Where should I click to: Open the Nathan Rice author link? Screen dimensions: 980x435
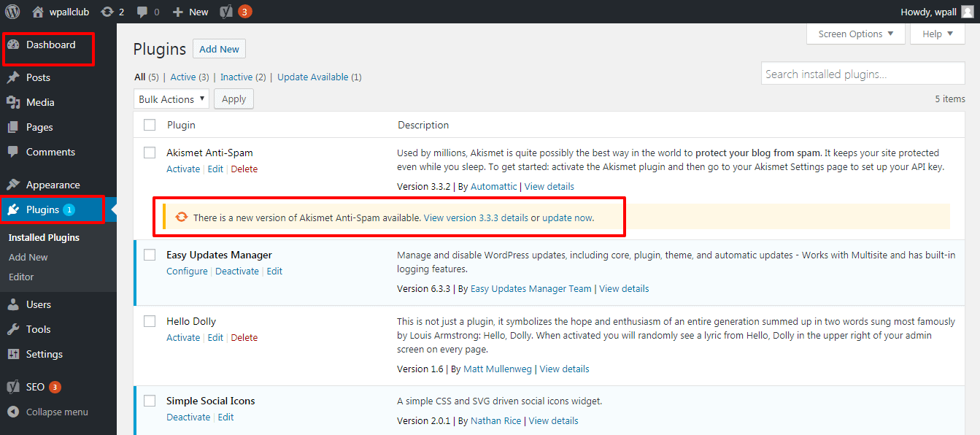[496, 420]
